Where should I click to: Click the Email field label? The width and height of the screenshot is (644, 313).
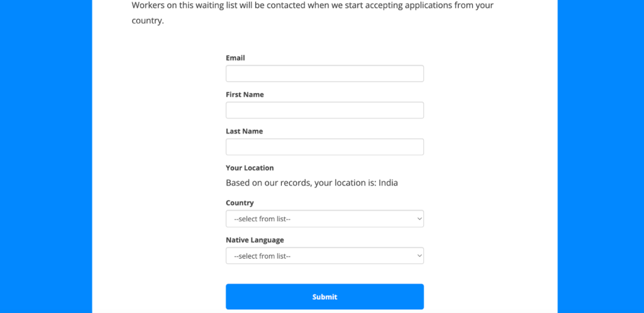pos(235,58)
